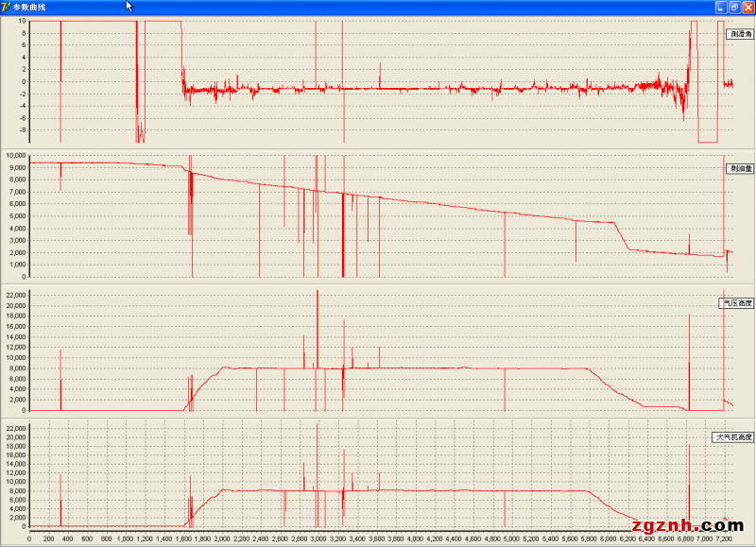Click the zgznh.com watermark link
The image size is (756, 547).
click(696, 525)
